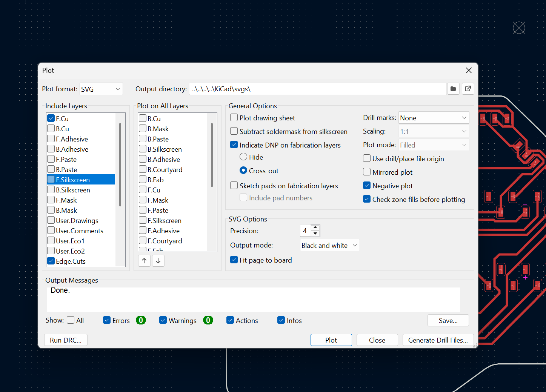The width and height of the screenshot is (546, 392).
Task: Click the Plot mode dropdown
Action: click(x=434, y=145)
